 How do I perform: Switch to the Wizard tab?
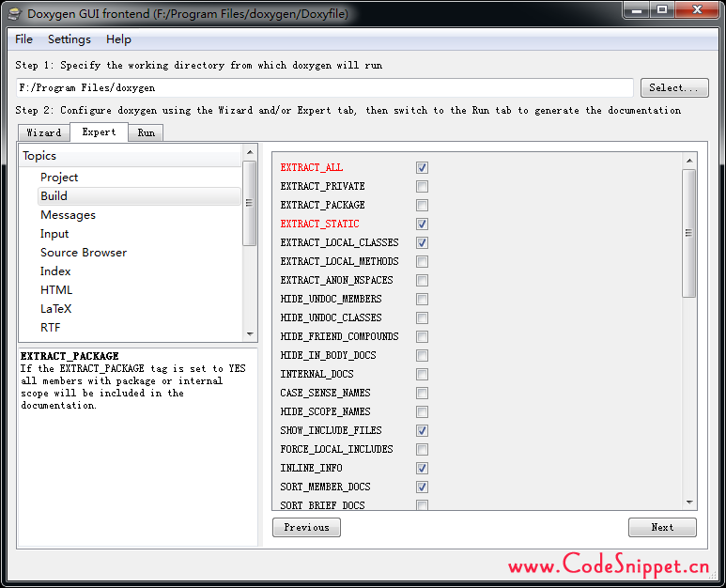coord(44,132)
